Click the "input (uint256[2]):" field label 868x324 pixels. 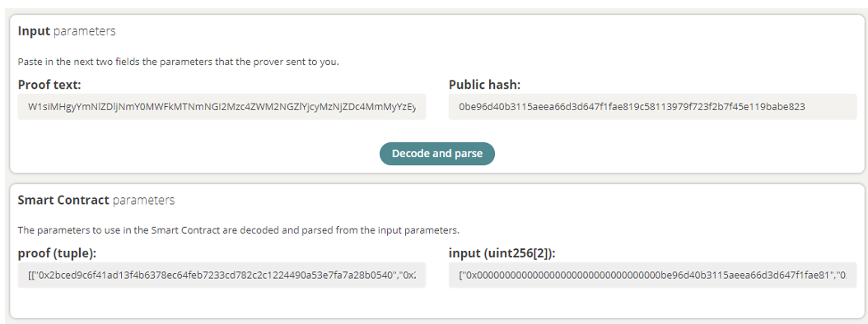pos(502,253)
